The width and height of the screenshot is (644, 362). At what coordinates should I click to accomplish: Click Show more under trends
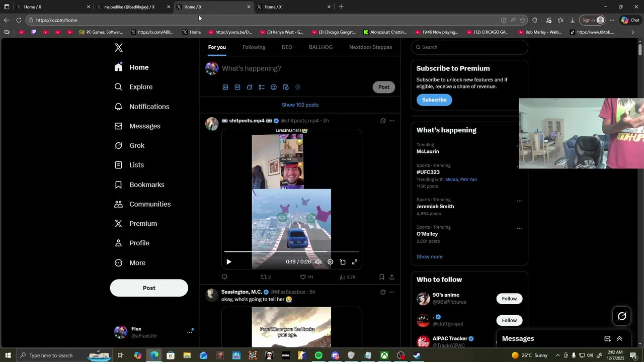430,257
